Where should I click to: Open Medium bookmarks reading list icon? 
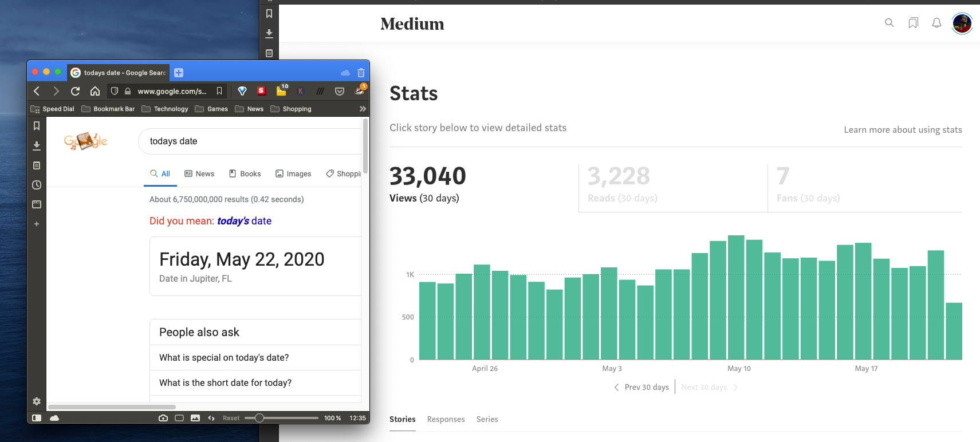(x=913, y=23)
